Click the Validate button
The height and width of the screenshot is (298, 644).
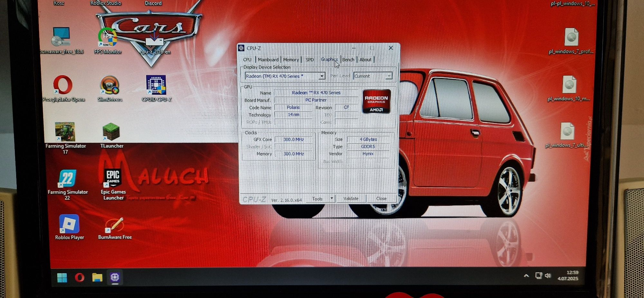click(351, 199)
